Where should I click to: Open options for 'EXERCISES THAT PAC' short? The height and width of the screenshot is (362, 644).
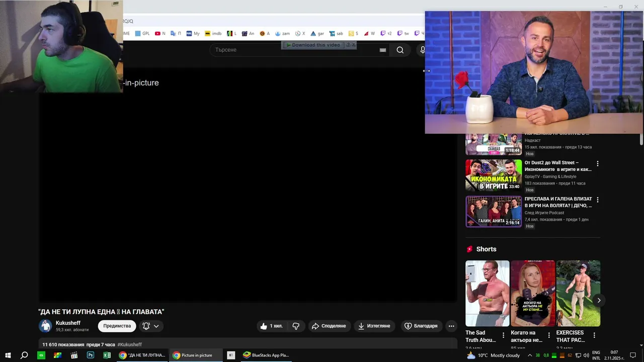click(594, 335)
